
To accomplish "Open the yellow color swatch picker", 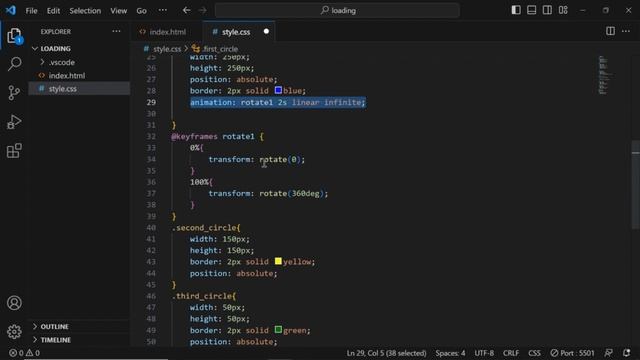I will [x=278, y=261].
